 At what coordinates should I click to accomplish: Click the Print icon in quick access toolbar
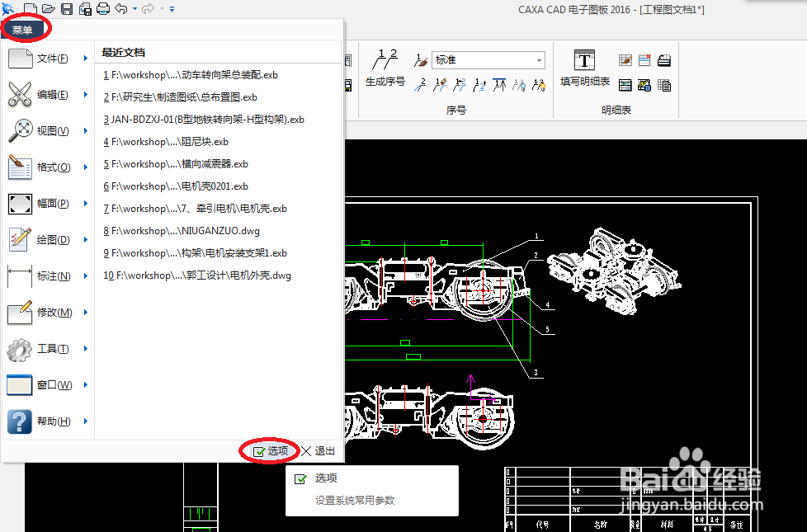click(103, 9)
